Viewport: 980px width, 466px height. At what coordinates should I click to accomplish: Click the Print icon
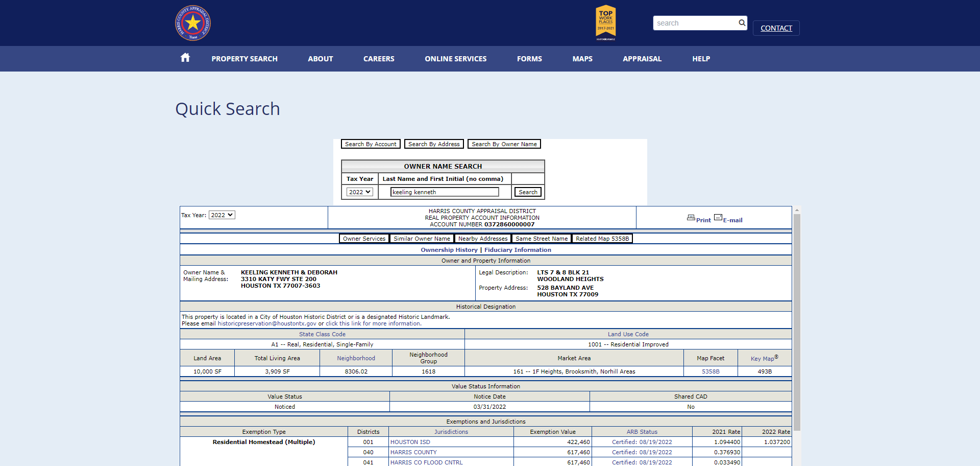tap(691, 218)
